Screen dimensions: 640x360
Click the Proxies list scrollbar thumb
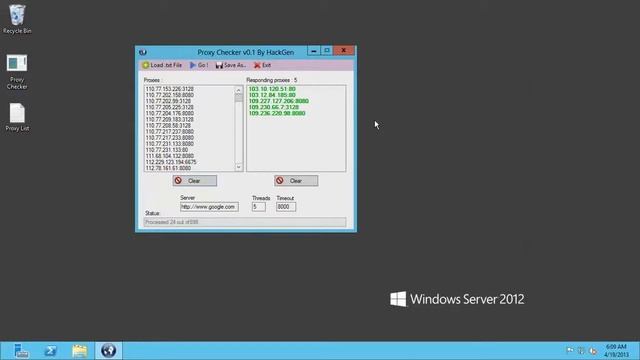[x=239, y=98]
